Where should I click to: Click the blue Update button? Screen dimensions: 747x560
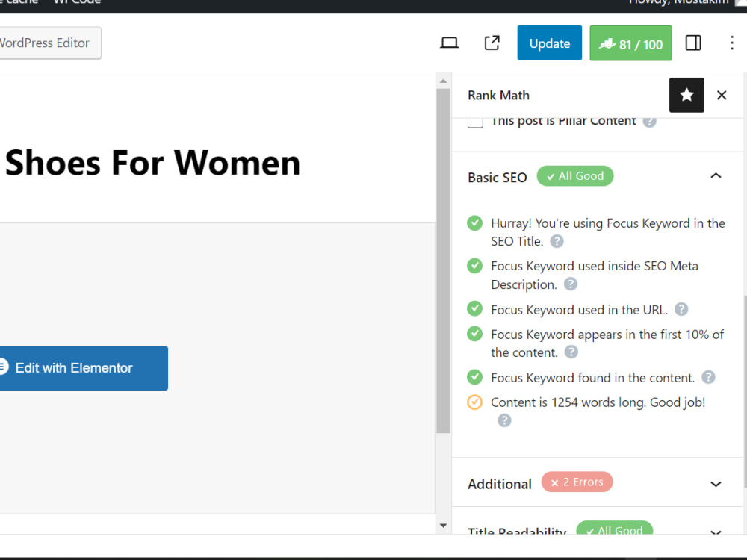[x=549, y=43]
